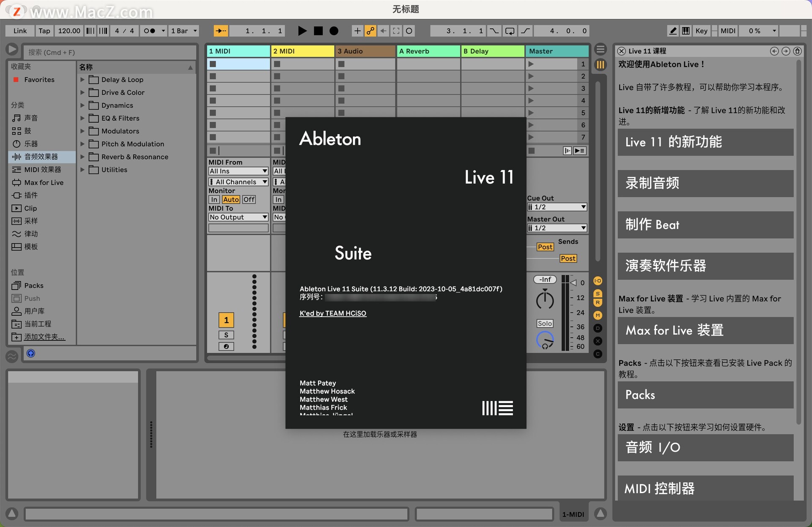812x527 pixels.
Task: Start playback with the Play button
Action: 302,31
